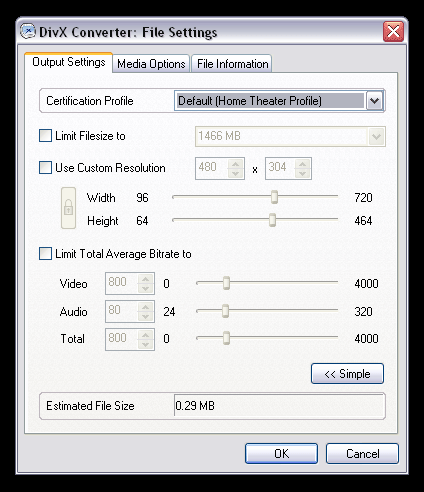Increase the 480 width spinner value
Screen dimensions: 424x492
(x=236, y=164)
